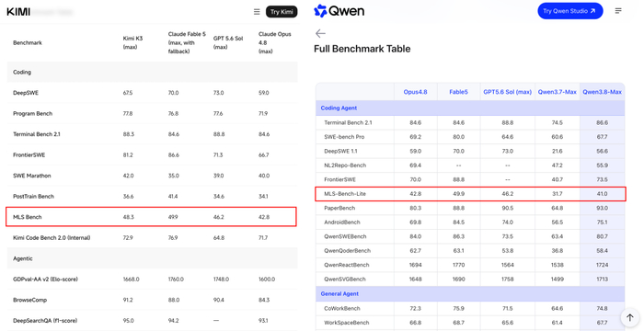Go back using the left arrow icon
Image resolution: width=644 pixels, height=331 pixels.
[x=320, y=33]
